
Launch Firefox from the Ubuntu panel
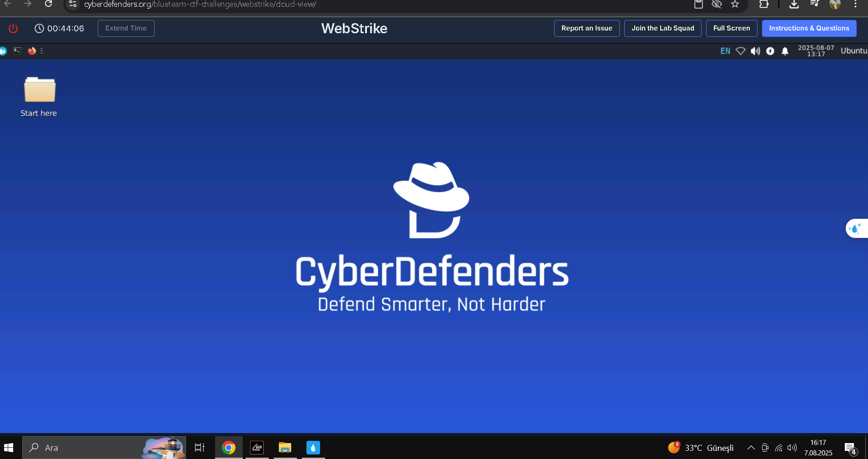32,51
